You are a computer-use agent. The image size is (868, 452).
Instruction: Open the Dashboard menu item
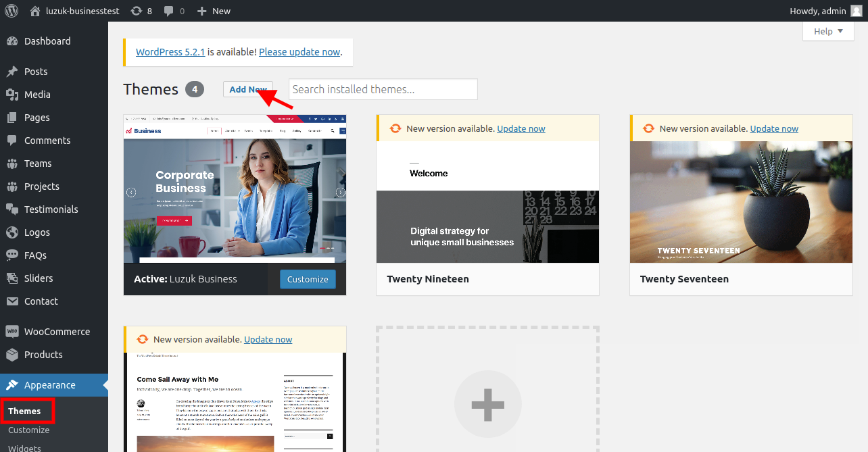[x=47, y=41]
